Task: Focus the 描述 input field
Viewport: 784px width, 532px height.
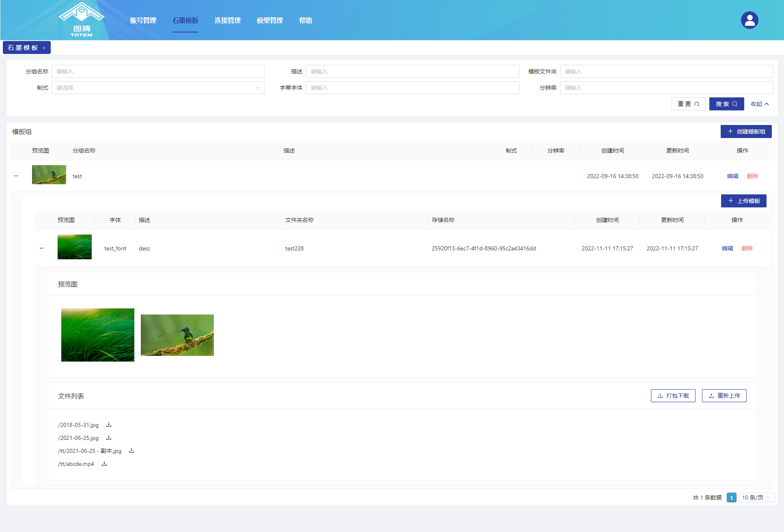Action: 412,71
